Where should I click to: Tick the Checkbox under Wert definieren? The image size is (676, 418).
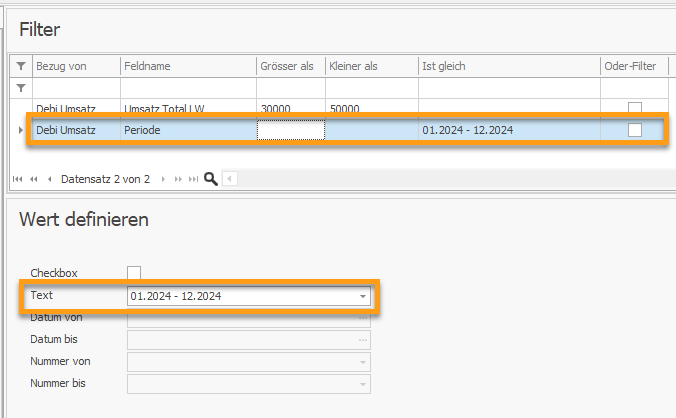[x=134, y=273]
